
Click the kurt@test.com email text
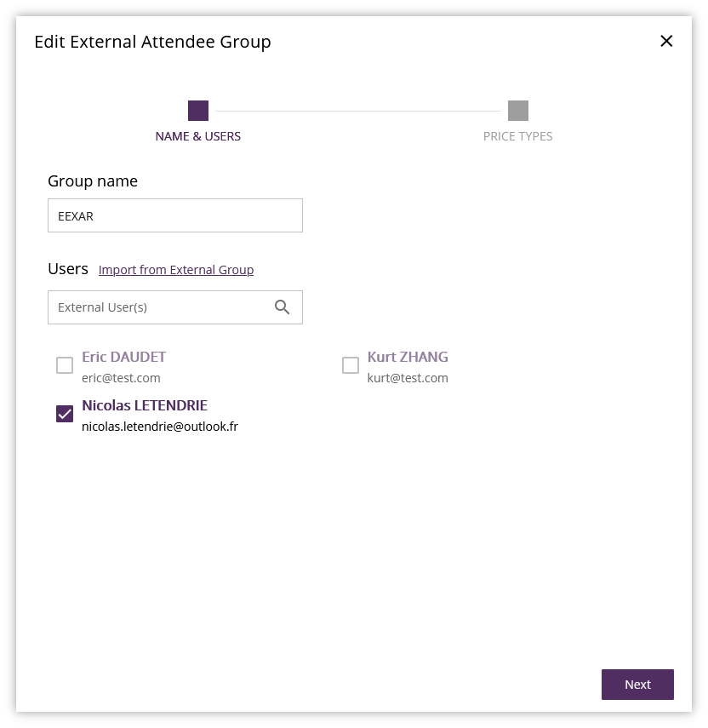click(x=408, y=378)
